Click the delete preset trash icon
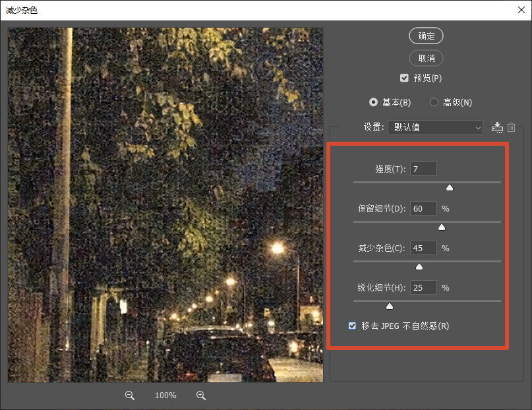 pos(512,127)
